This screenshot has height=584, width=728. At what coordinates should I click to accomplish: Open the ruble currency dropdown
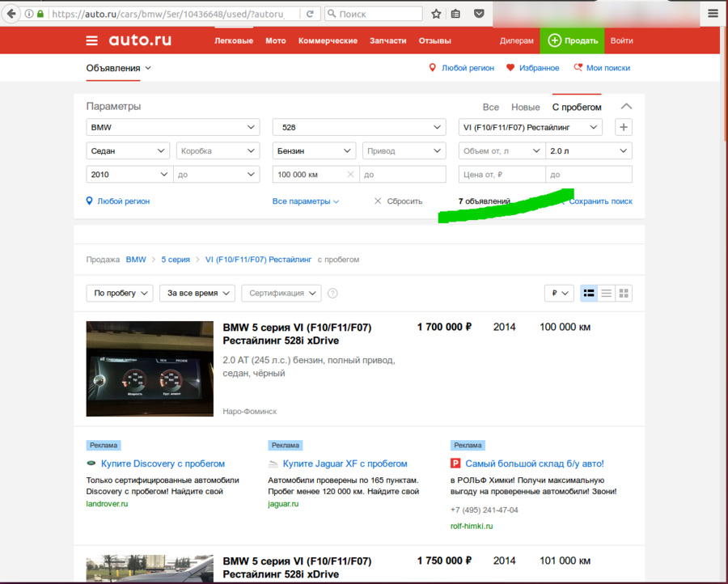tap(560, 294)
